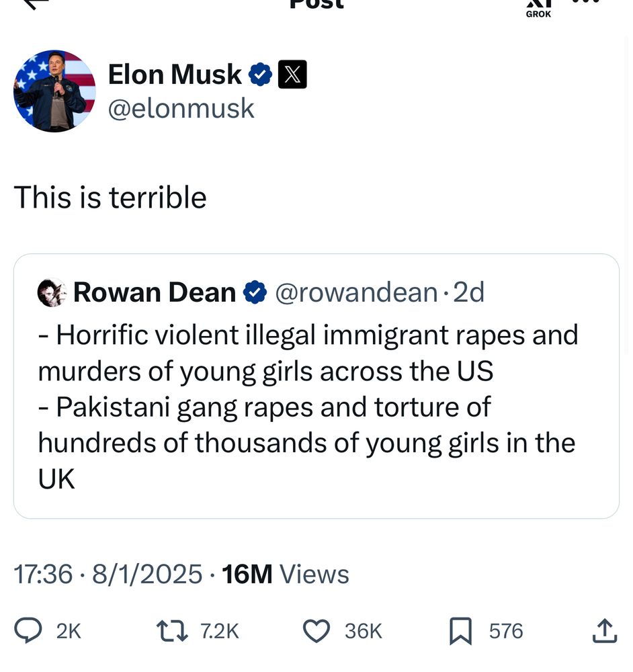Click the 17:36 post timestamp

click(43, 575)
